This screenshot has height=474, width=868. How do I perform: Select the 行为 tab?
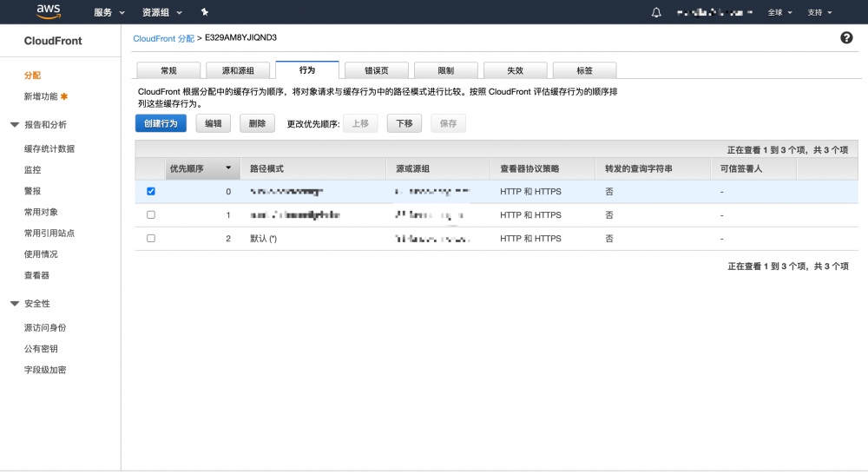click(307, 69)
